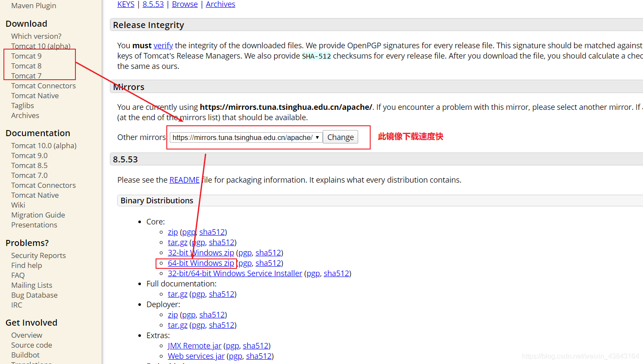Image resolution: width=643 pixels, height=364 pixels.
Task: Open Find help
Action: 27,265
